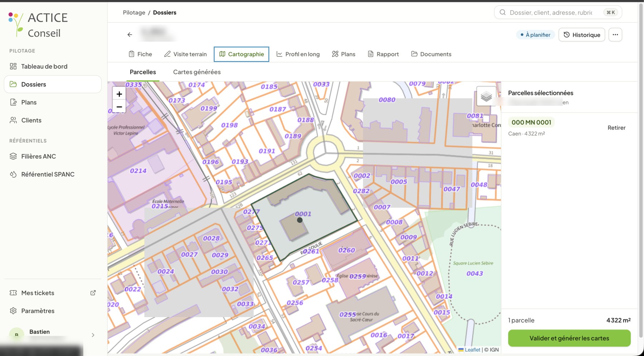This screenshot has height=356, width=644.
Task: Open the Documents tab
Action: 431,54
